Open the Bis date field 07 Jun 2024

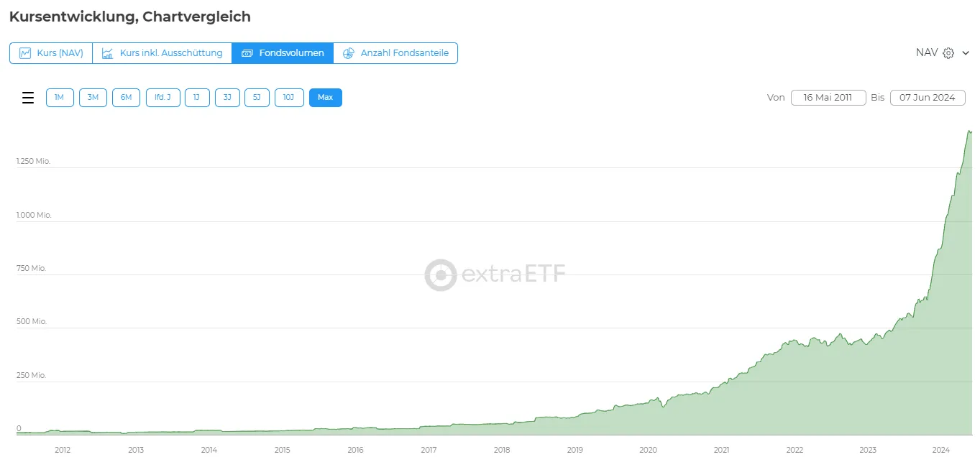[x=928, y=98]
